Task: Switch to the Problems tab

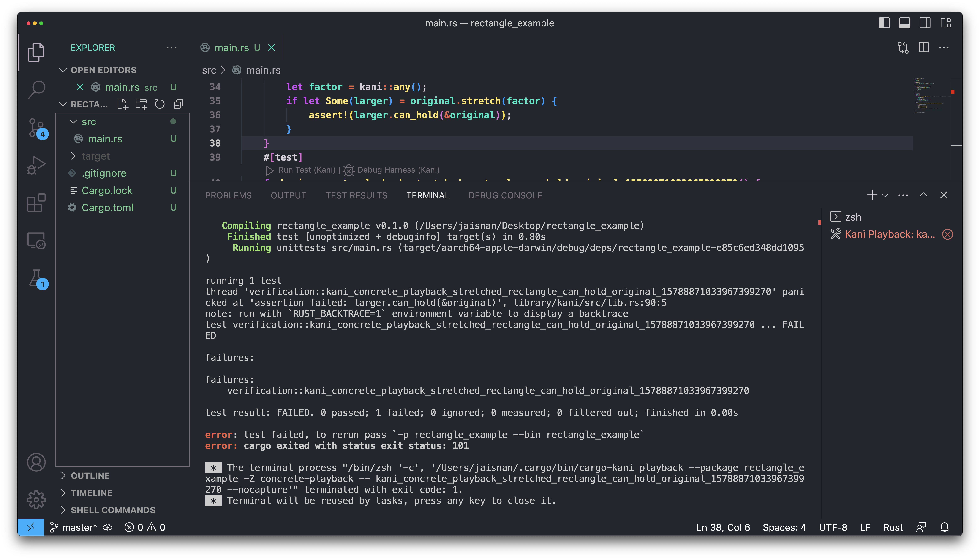Action: (x=228, y=195)
